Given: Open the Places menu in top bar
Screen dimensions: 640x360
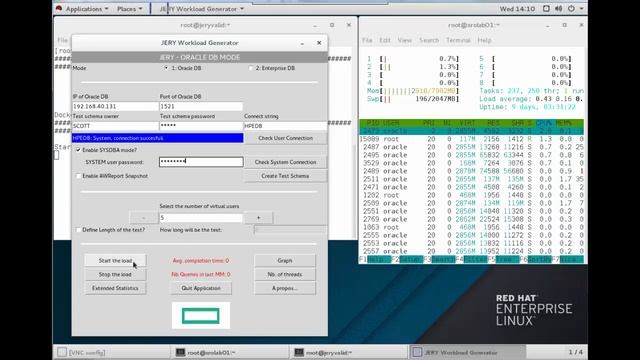Looking at the screenshot, I should click(x=129, y=9).
